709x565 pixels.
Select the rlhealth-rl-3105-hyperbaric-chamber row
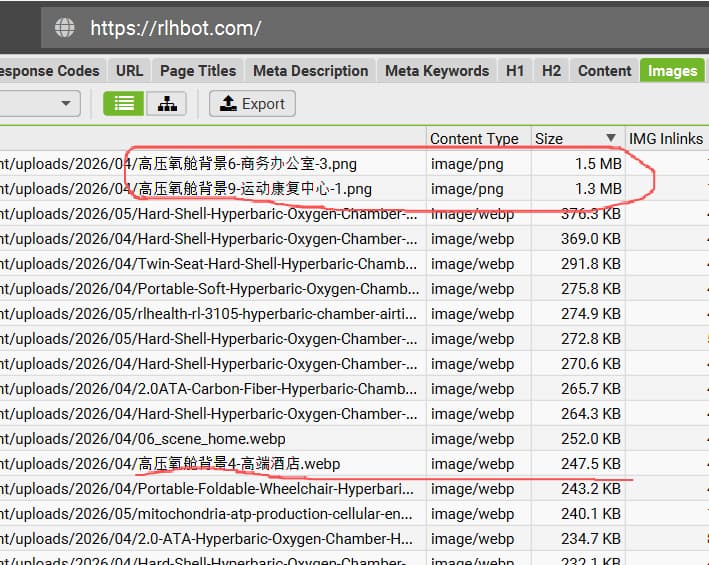pyautogui.click(x=354, y=314)
